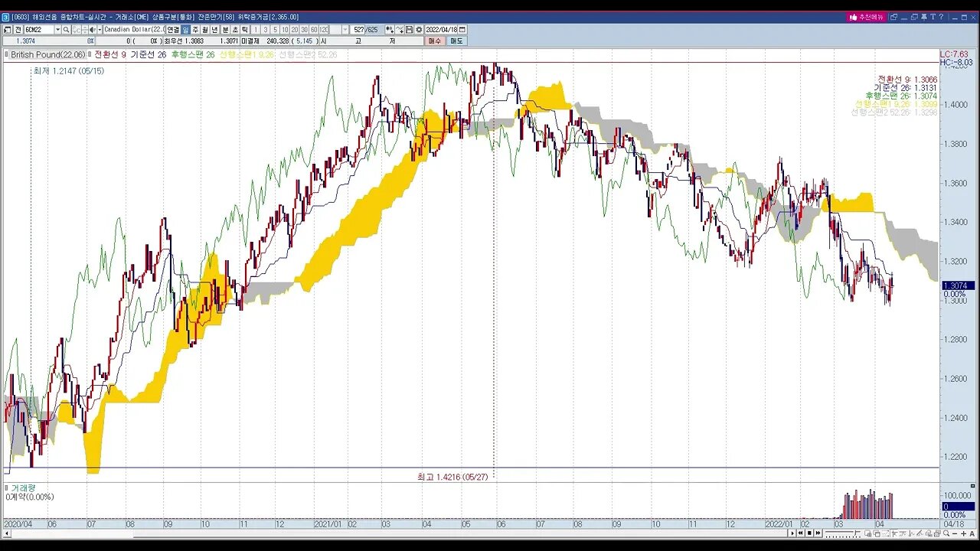The width and height of the screenshot is (980, 551).
Task: Select the 분 (minute) period button
Action: click(x=225, y=30)
